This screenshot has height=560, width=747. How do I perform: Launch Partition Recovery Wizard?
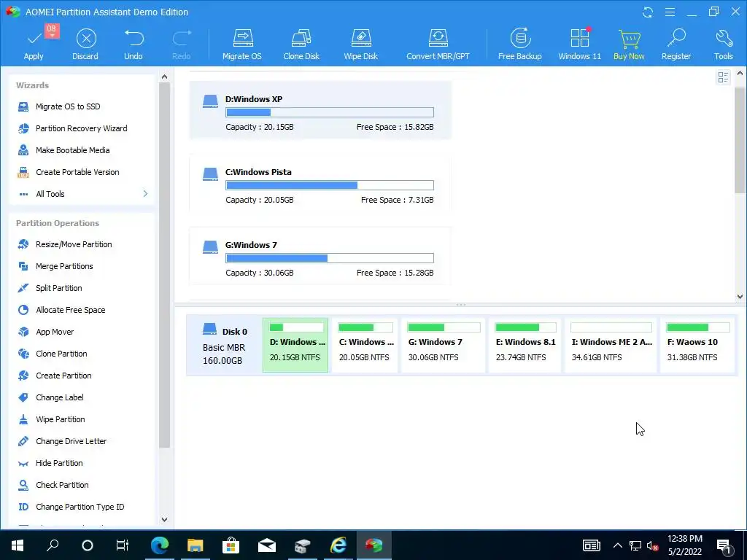click(81, 128)
